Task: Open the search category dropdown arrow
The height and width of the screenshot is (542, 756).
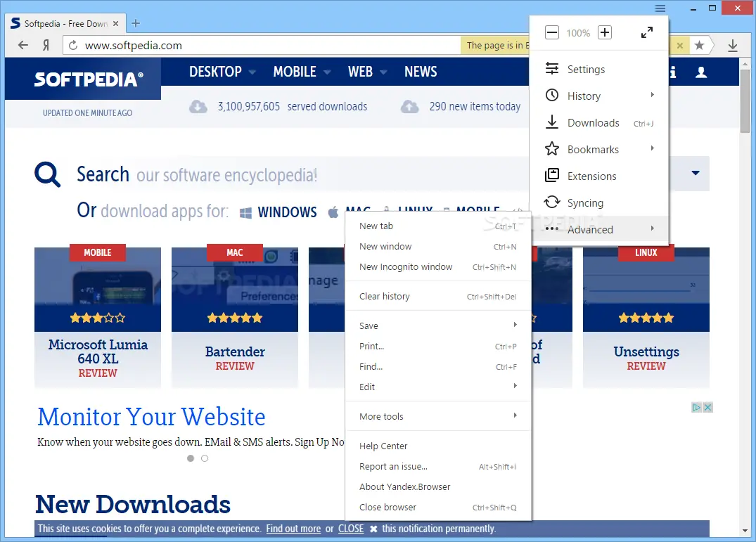Action: click(696, 173)
